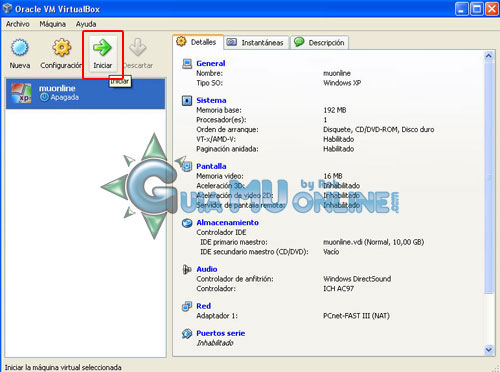Click the Puertos serie icon

[x=187, y=333]
